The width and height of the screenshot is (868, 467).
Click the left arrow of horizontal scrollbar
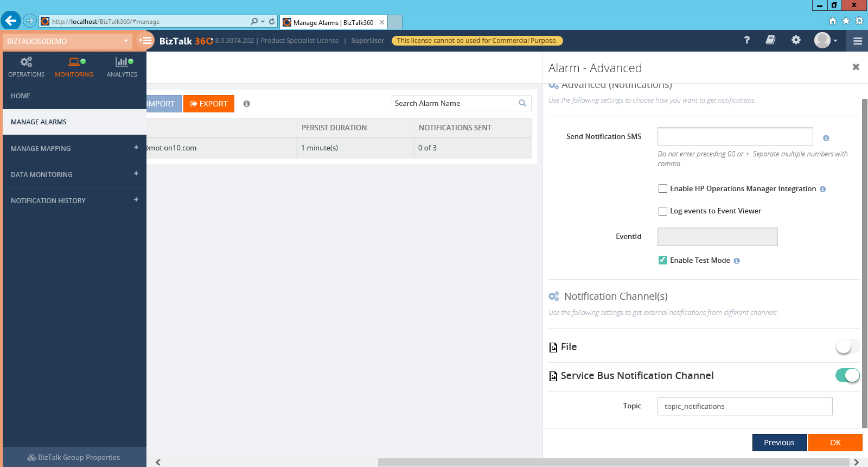[x=158, y=462]
